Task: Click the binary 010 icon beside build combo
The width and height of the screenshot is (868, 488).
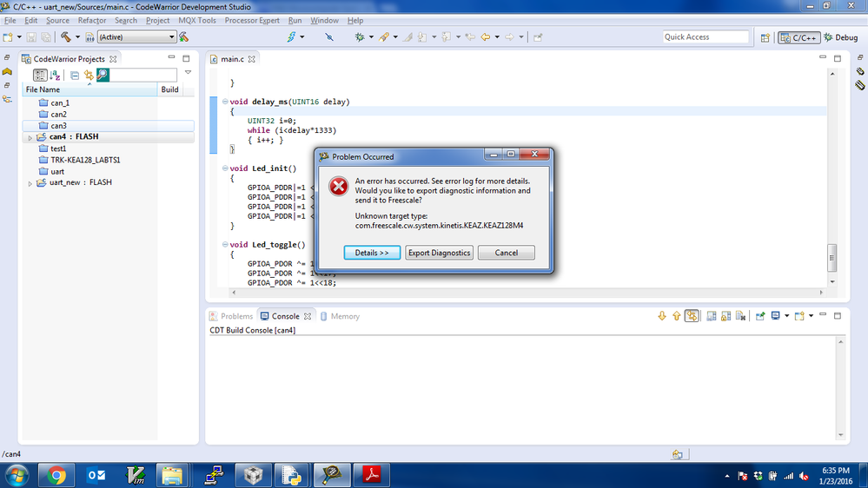Action: [89, 37]
